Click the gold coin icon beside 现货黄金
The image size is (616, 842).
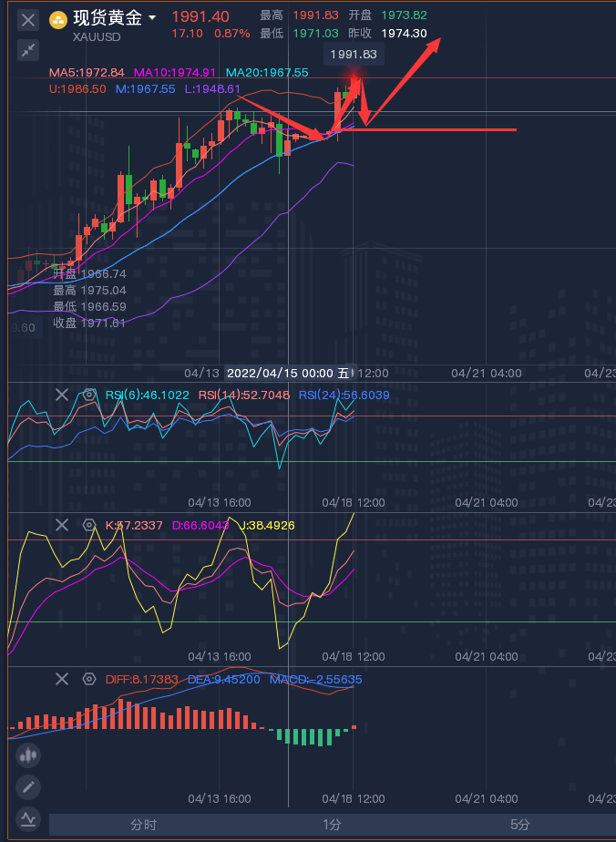click(58, 20)
